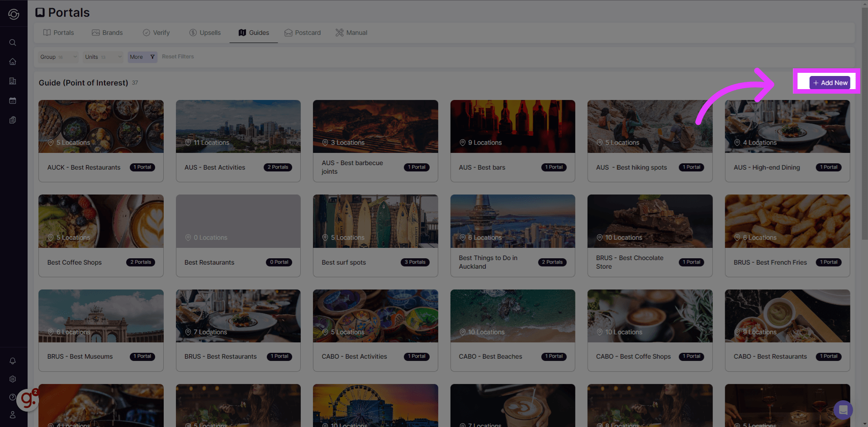This screenshot has height=427, width=868.
Task: Click the help question mark icon
Action: 13,397
